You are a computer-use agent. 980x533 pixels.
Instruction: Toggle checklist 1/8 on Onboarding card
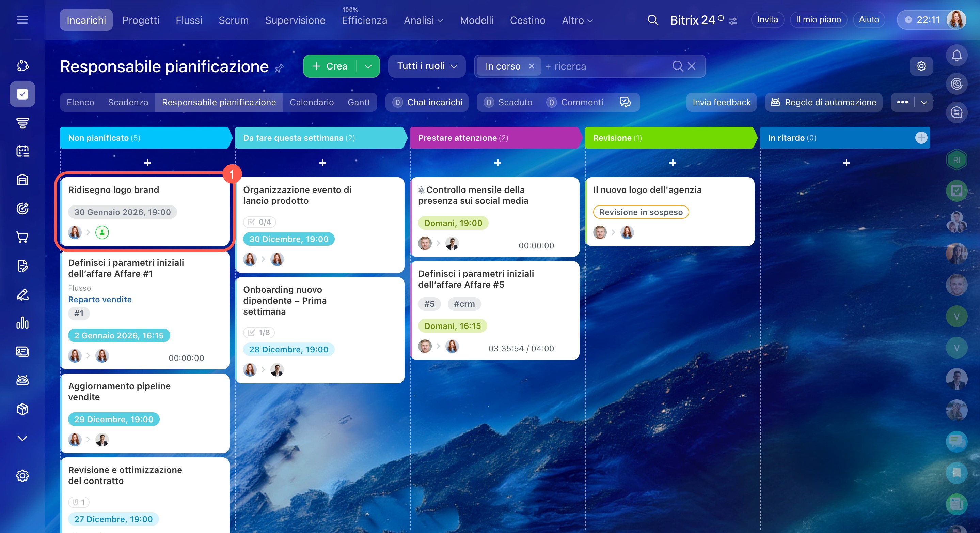tap(259, 332)
